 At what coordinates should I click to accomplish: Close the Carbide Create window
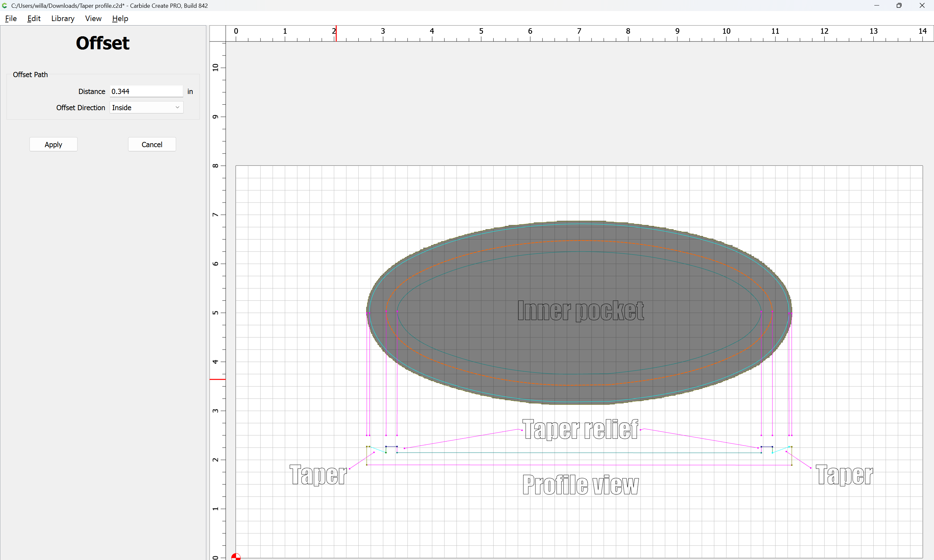click(922, 6)
